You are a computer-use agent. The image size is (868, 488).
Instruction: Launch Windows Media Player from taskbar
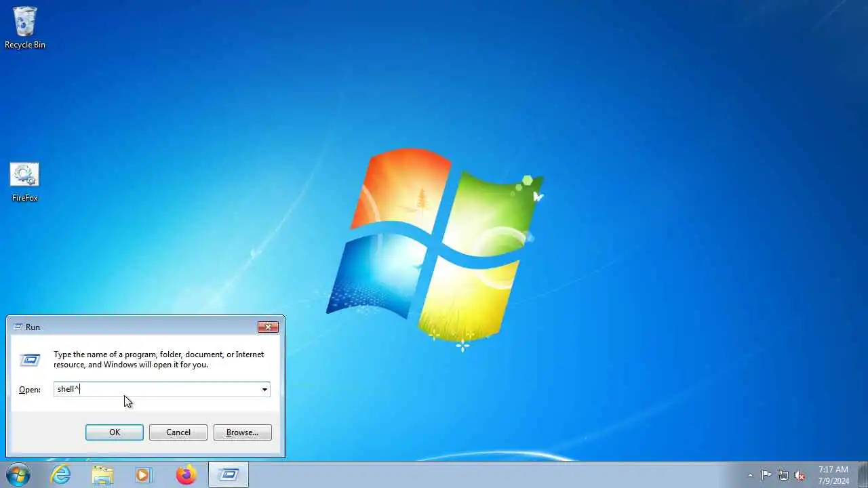[x=143, y=474]
